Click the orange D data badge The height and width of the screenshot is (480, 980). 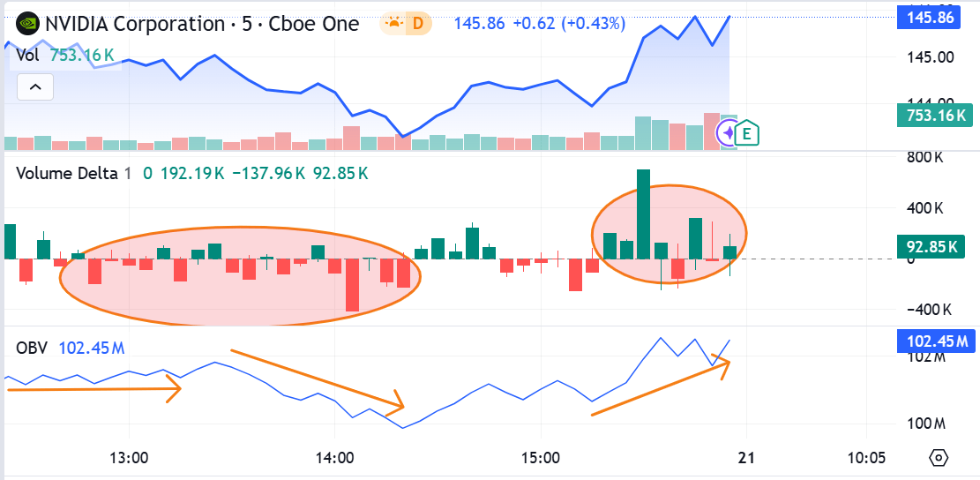418,23
